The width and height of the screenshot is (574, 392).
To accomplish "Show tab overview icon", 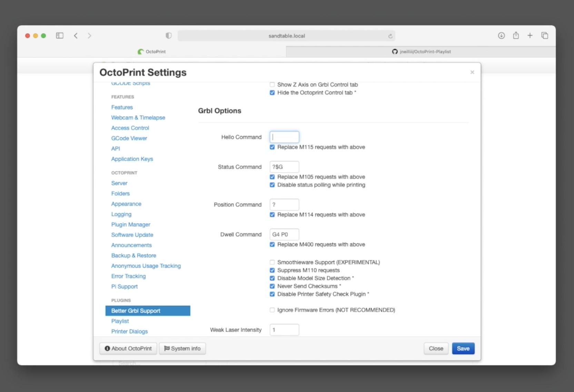I will [545, 36].
